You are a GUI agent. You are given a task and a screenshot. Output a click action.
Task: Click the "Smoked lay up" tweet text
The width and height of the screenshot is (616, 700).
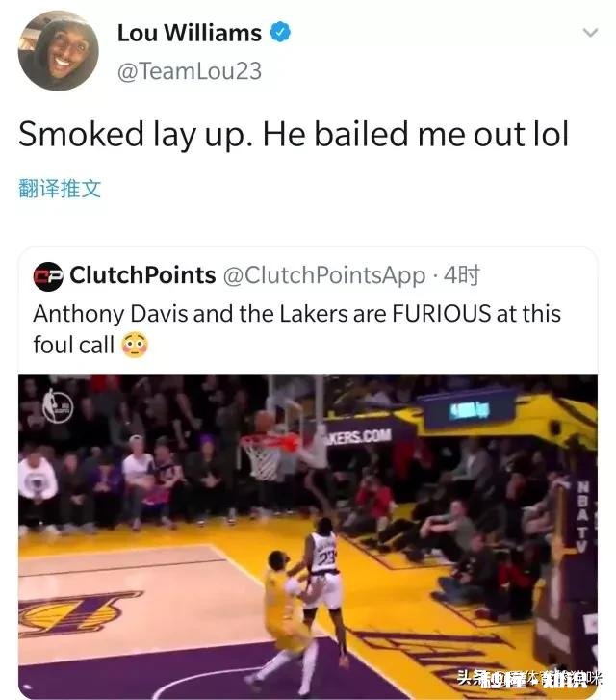pyautogui.click(x=294, y=134)
